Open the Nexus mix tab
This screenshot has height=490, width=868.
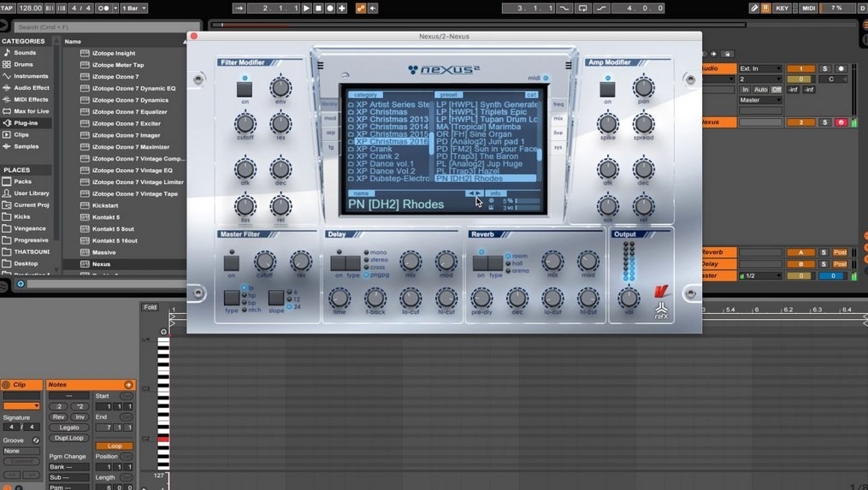point(558,119)
